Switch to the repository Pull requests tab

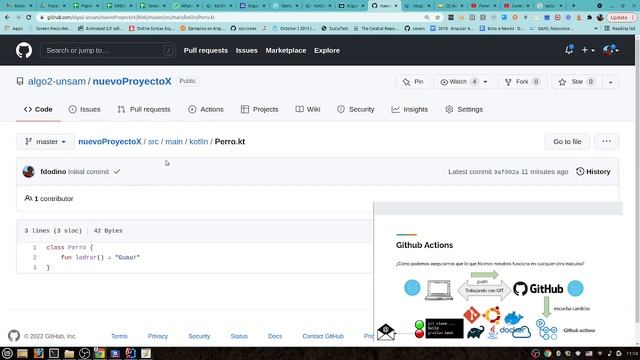pyautogui.click(x=144, y=109)
